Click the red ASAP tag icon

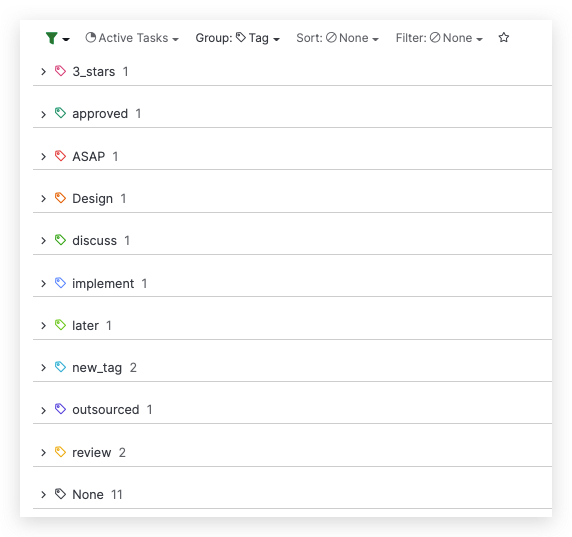(x=60, y=156)
